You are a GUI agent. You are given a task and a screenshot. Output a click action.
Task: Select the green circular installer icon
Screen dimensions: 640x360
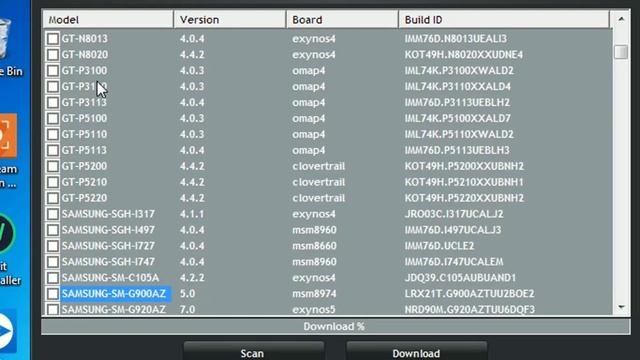click(x=6, y=233)
